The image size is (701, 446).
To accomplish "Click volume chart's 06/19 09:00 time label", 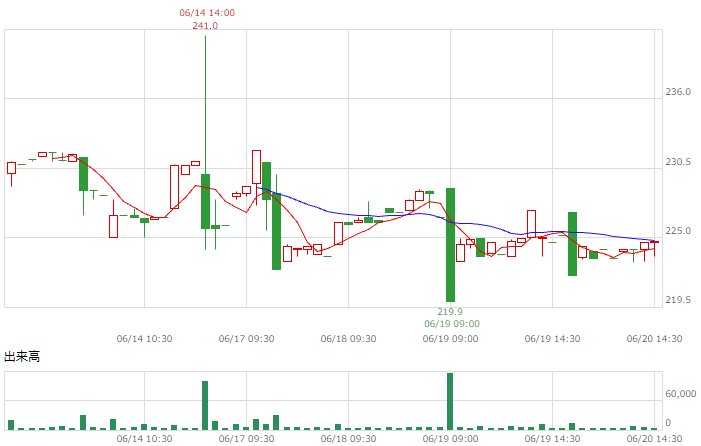I will [450, 438].
